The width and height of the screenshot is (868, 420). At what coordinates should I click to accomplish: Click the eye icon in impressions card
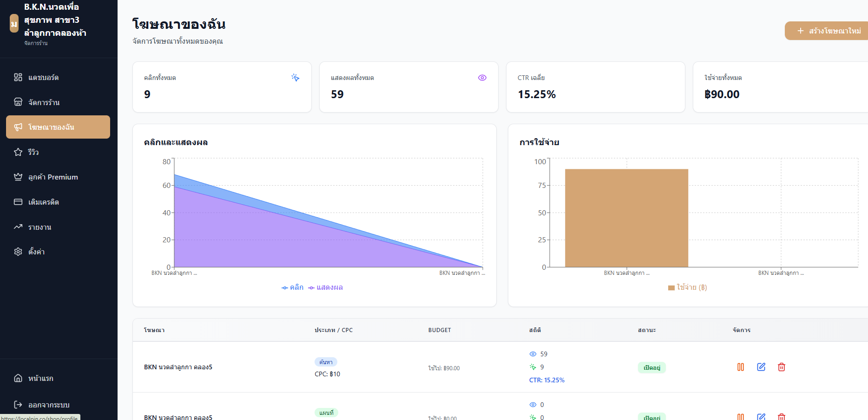click(482, 78)
